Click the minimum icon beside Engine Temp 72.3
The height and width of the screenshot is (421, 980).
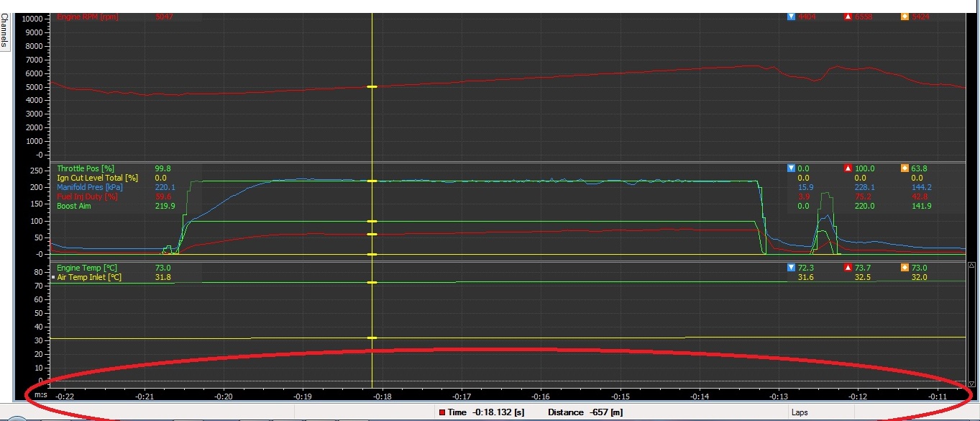(x=792, y=268)
